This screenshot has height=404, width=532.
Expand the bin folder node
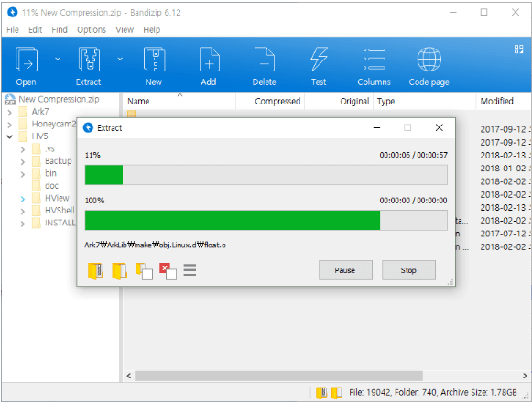click(x=22, y=174)
